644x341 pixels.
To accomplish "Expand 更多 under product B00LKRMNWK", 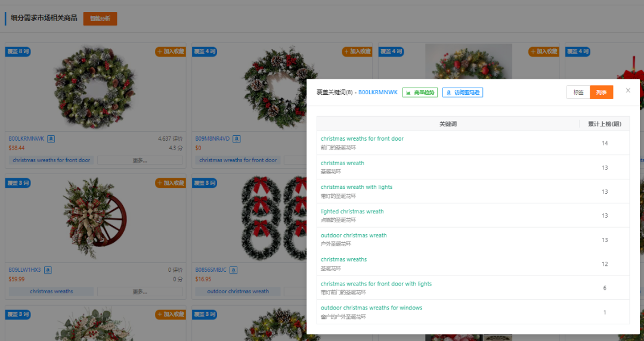I will [140, 160].
